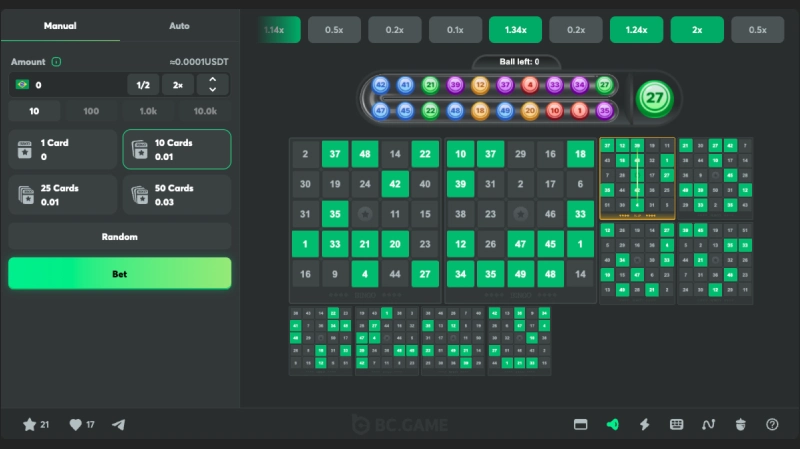Open the amount up/down stepper
The height and width of the screenshot is (449, 800).
(x=213, y=85)
